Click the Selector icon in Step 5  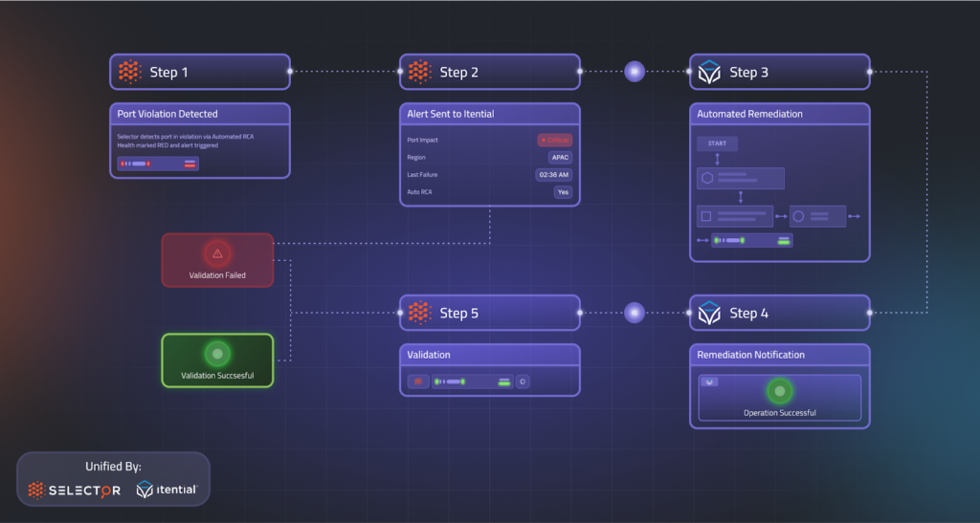[x=420, y=313]
